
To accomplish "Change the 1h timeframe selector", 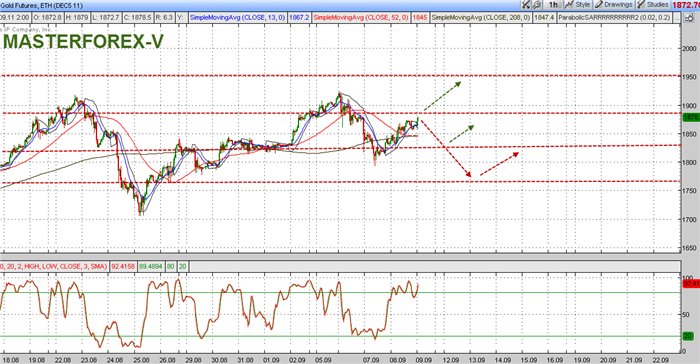I will coord(553,4).
